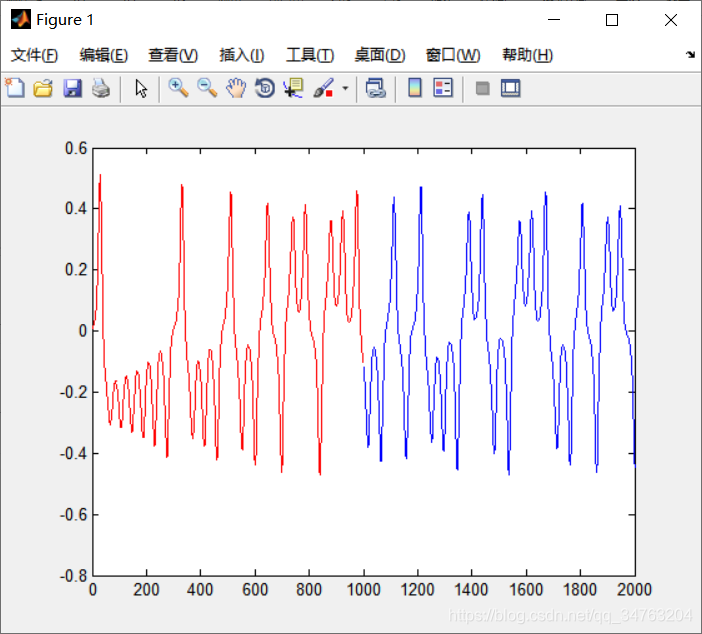This screenshot has height=634, width=702.
Task: Insert a colorbar using the toolbar icon
Action: click(415, 88)
